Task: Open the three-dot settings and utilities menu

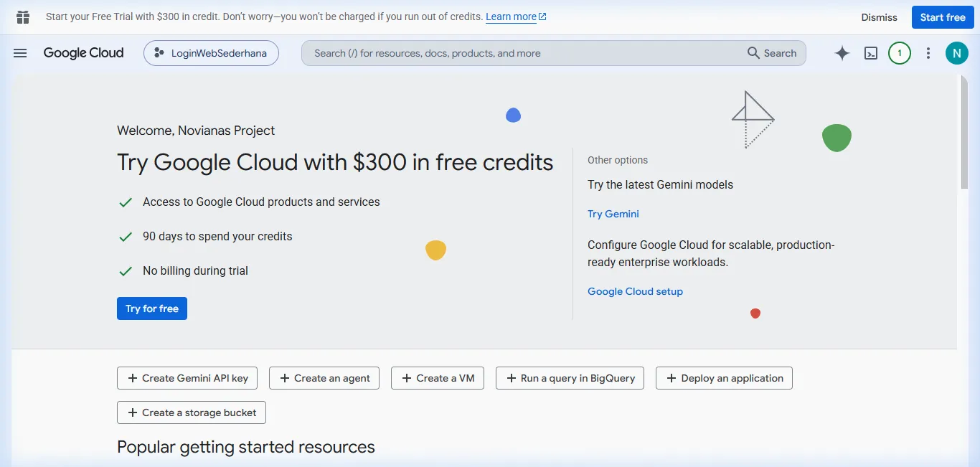Action: click(928, 53)
